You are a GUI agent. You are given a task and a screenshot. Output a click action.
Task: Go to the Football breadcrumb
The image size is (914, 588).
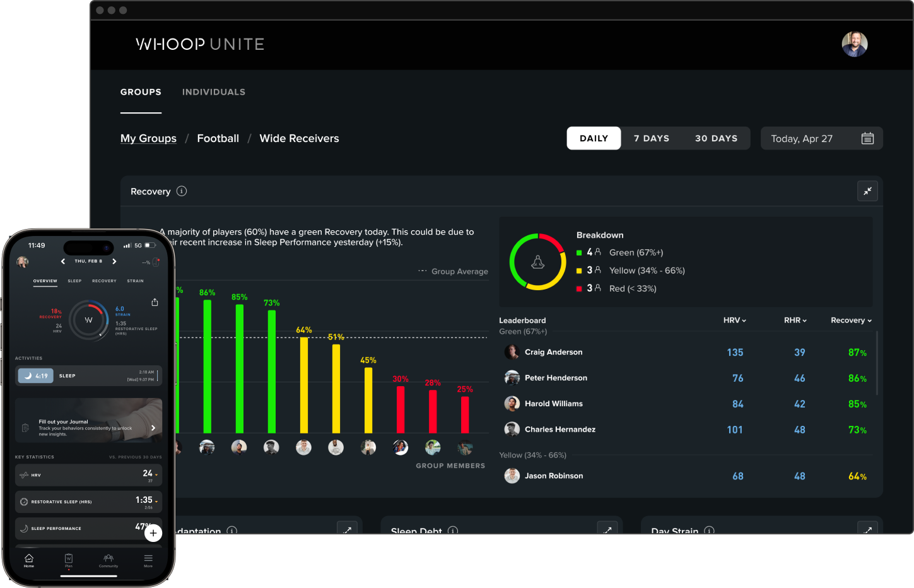[x=218, y=138]
